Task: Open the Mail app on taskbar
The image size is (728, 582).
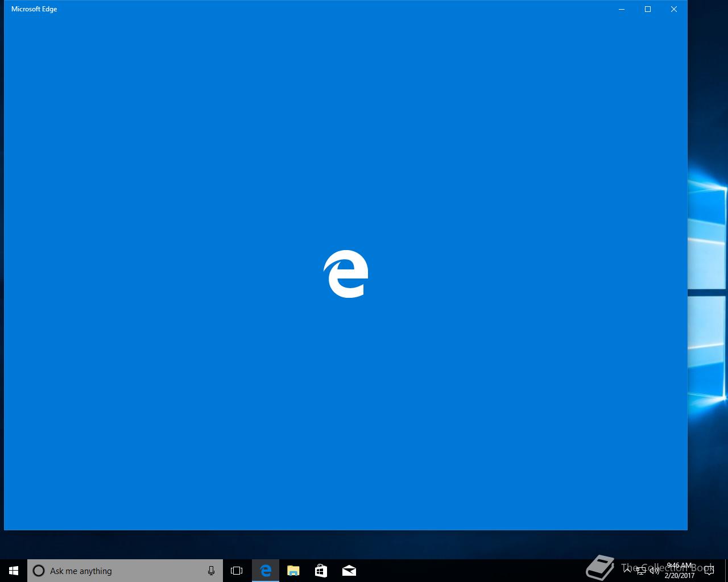Action: [x=349, y=571]
